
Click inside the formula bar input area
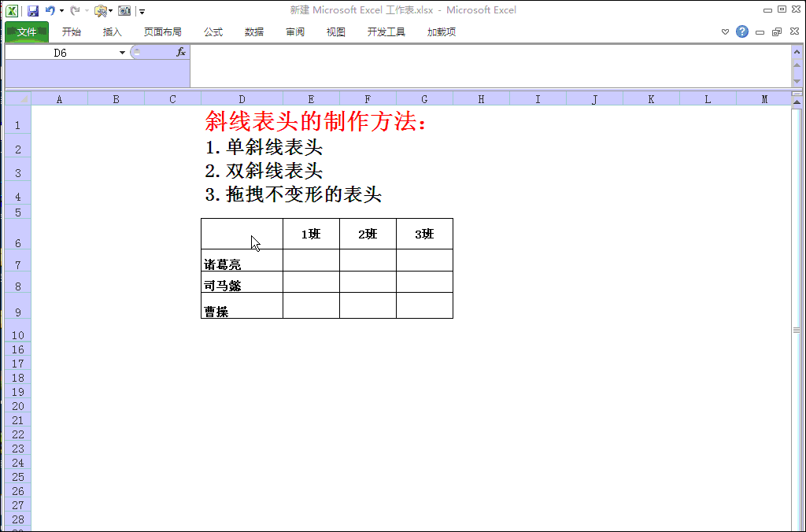(x=491, y=66)
